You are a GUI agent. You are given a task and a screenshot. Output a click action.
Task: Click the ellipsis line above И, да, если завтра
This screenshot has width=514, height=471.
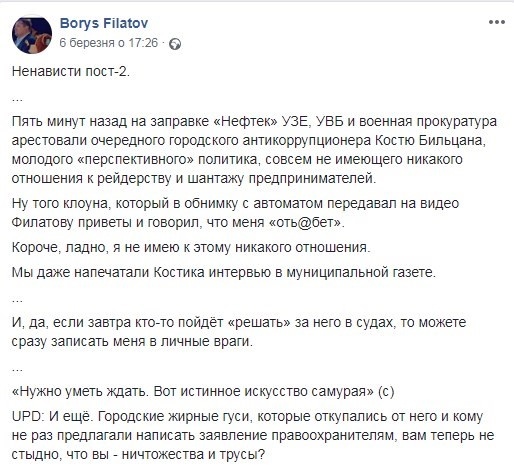[x=17, y=299]
